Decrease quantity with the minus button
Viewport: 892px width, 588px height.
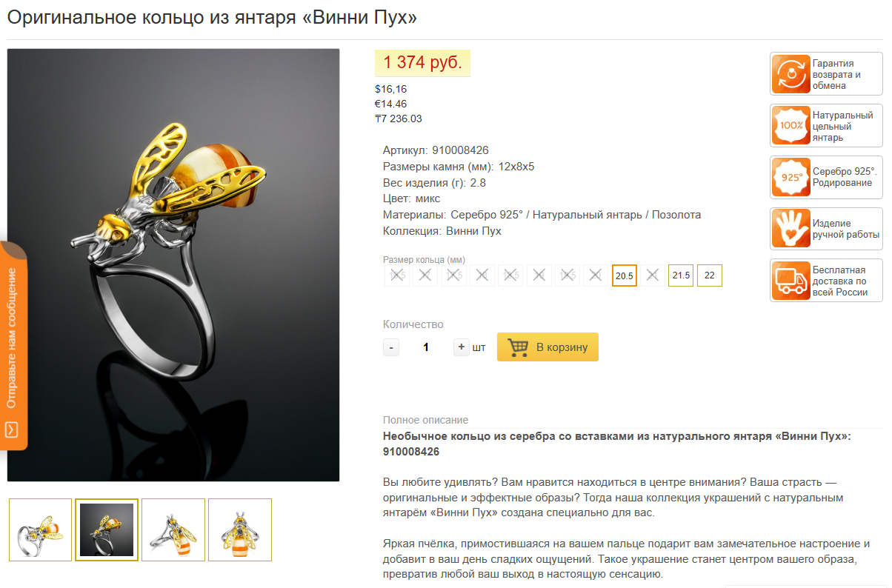pos(391,347)
